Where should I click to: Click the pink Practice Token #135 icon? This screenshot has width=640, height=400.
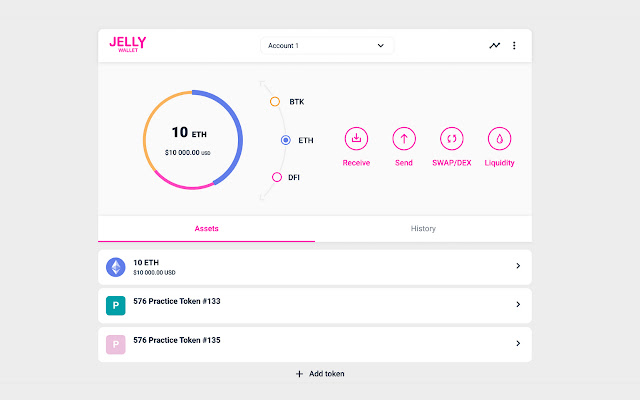[x=116, y=344]
